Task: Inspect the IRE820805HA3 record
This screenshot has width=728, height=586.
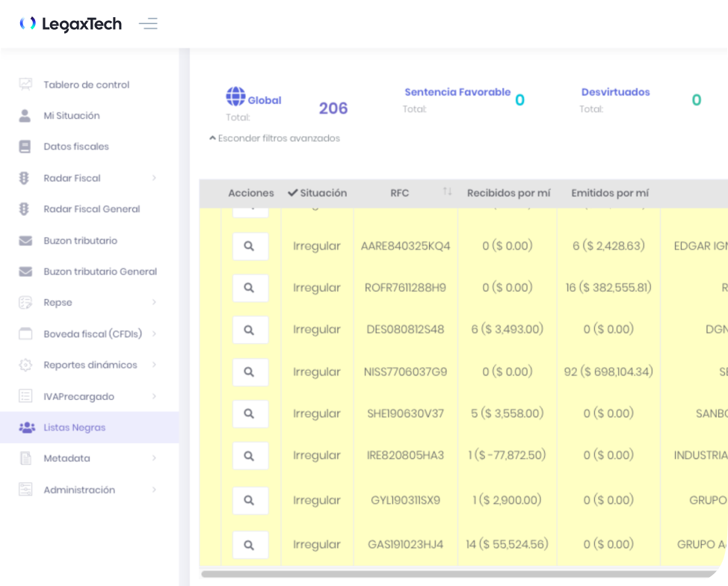Action: (250, 455)
